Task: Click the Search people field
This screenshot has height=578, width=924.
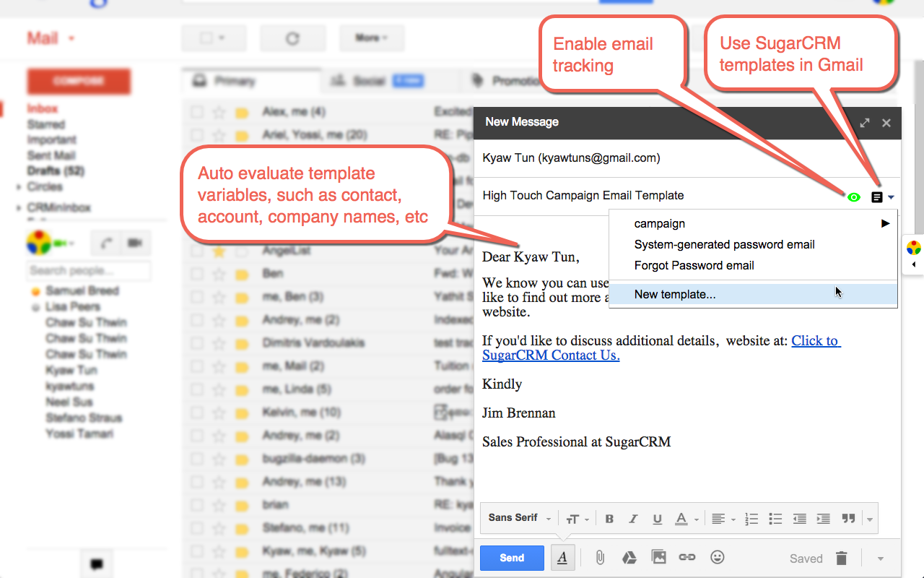Action: (89, 271)
